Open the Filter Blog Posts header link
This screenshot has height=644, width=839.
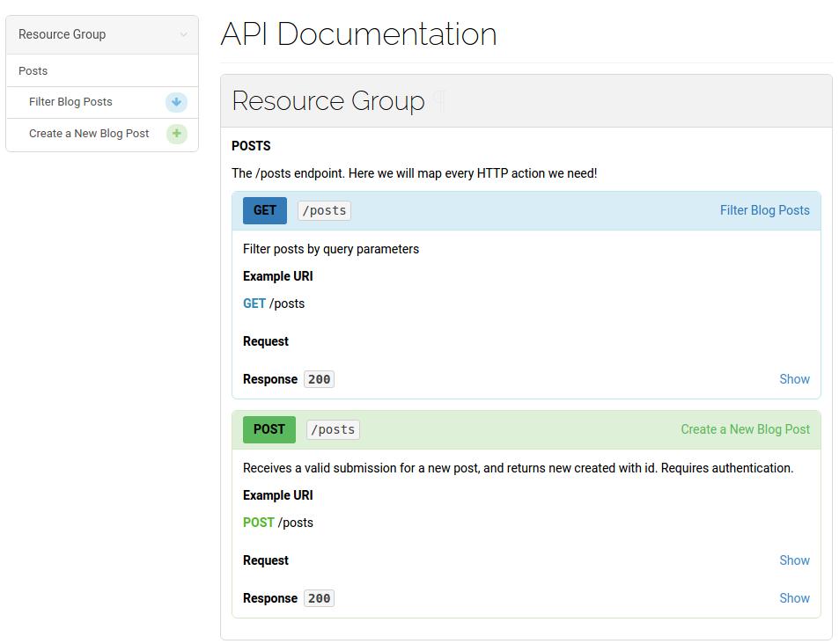pos(765,210)
